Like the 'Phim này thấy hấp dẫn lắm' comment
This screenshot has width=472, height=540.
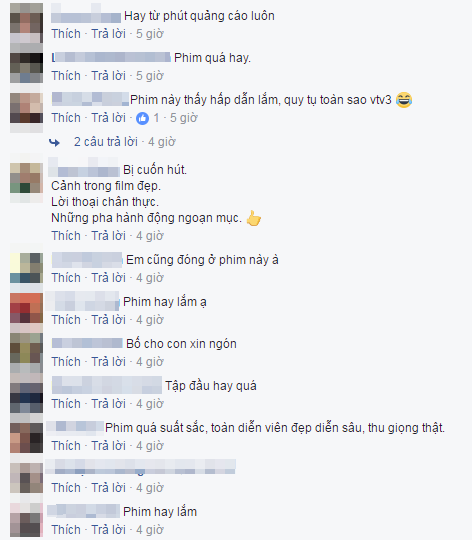(66, 118)
